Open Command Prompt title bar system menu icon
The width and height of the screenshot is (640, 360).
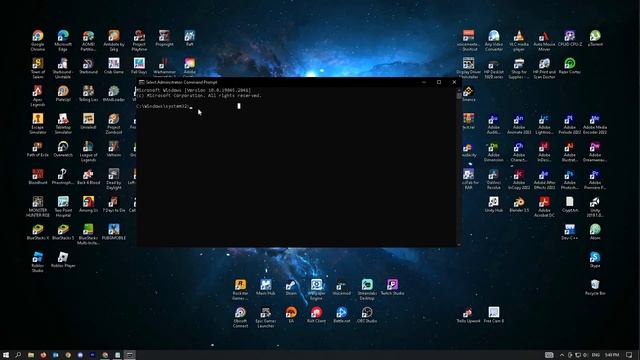pos(141,82)
